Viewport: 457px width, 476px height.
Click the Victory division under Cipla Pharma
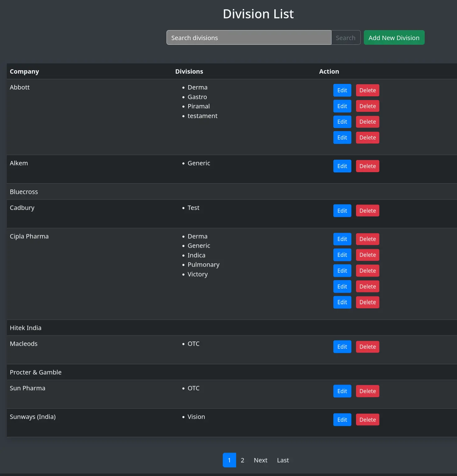point(198,274)
